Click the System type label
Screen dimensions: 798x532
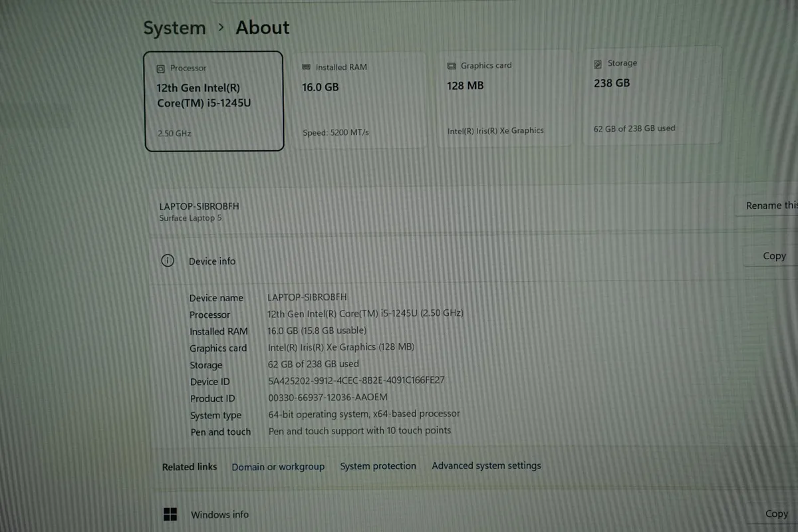pyautogui.click(x=215, y=416)
